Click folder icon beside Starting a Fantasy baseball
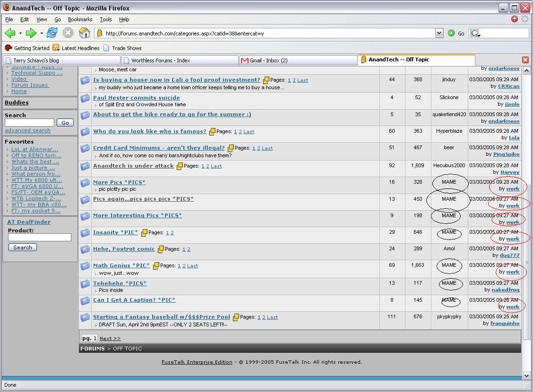 [x=85, y=317]
